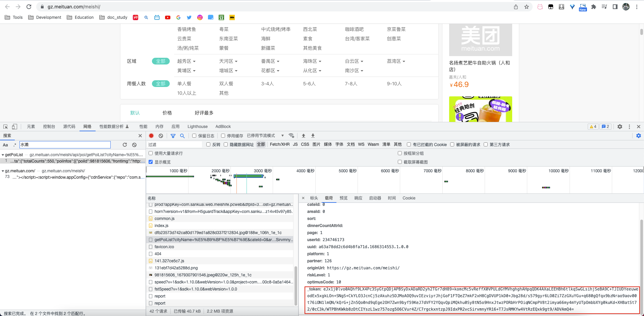The height and width of the screenshot is (316, 644).
Task: Close the search panel
Action: pos(140,136)
